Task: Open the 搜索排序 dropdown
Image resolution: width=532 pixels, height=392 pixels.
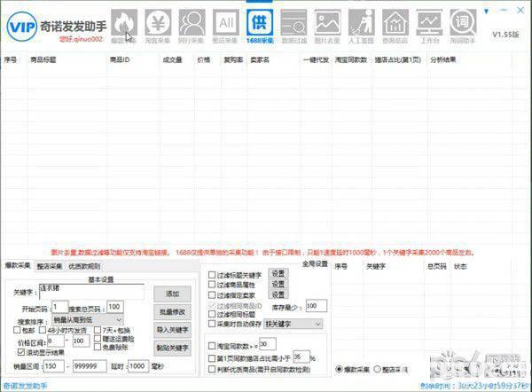Action: pos(88,319)
